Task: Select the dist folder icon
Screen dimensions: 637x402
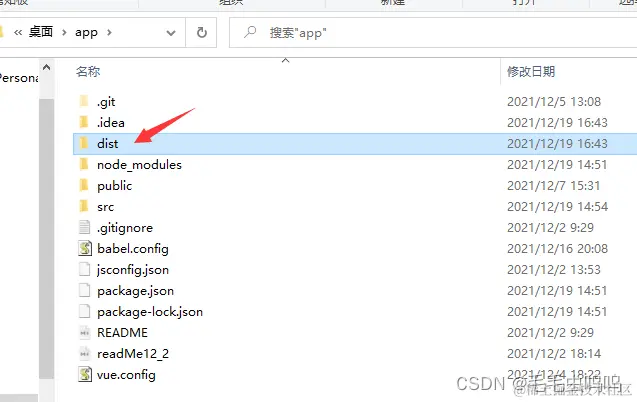Action: [x=84, y=143]
